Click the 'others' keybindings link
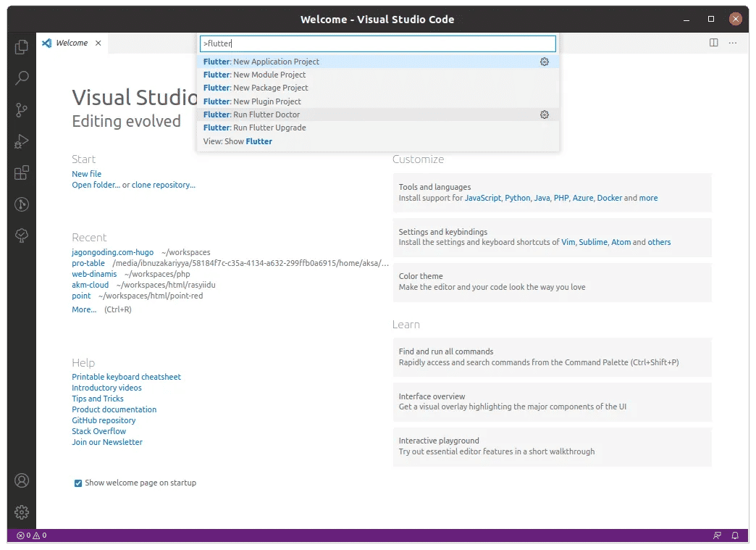The image size is (756, 550). click(659, 242)
